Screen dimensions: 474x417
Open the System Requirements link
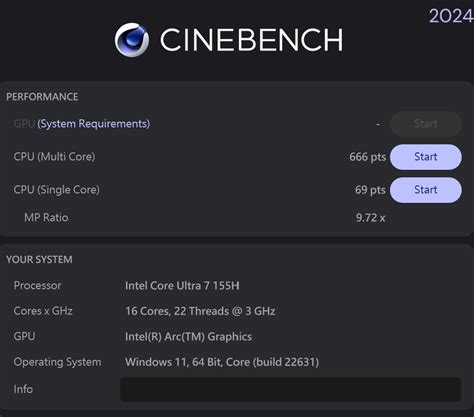94,124
